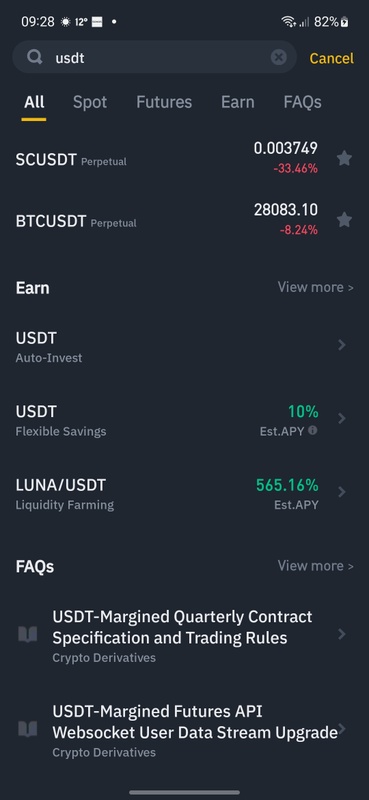Expand the USDT Flexible Savings chevron
Viewport: 369px width, 800px height.
[342, 418]
